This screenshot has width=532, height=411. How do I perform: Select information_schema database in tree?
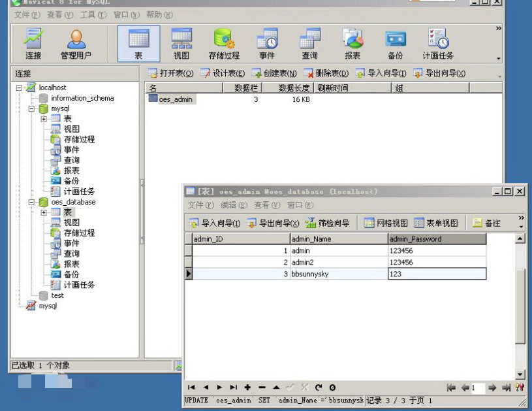(x=82, y=98)
